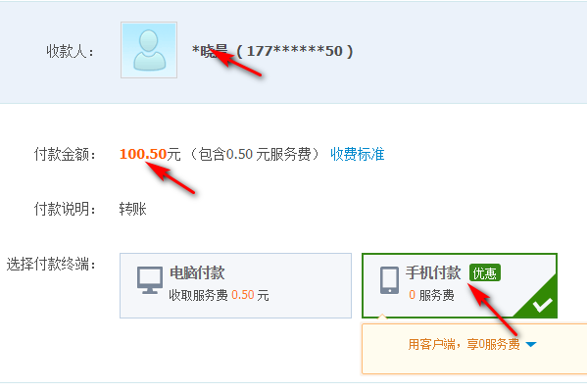Click the masked phone number 177******50
Viewport: 587px width, 392px height.
click(295, 51)
